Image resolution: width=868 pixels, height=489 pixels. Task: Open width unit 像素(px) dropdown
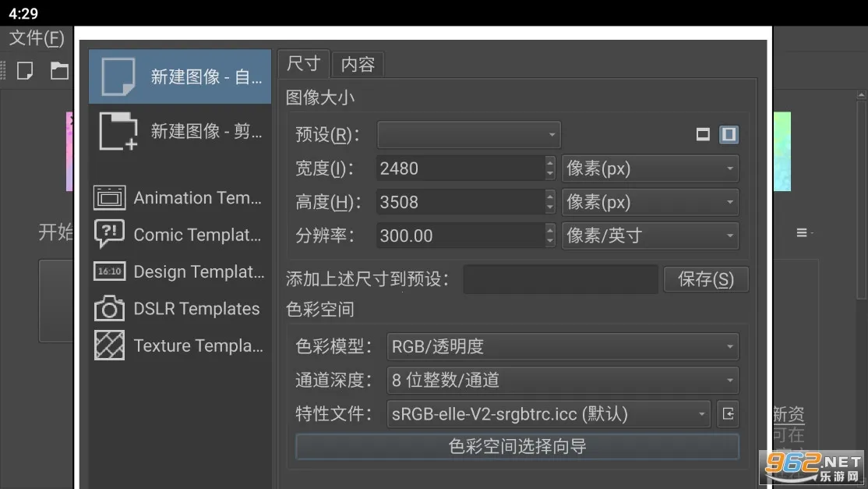click(x=650, y=168)
